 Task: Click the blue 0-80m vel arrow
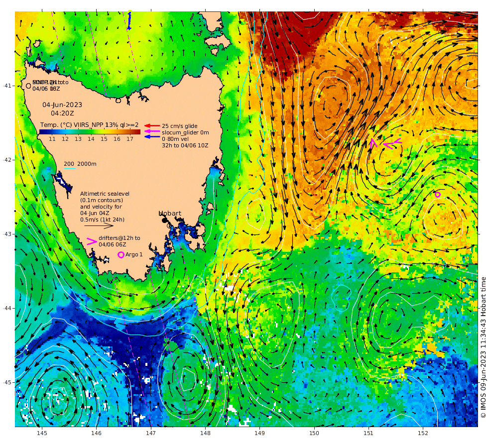tap(152, 137)
